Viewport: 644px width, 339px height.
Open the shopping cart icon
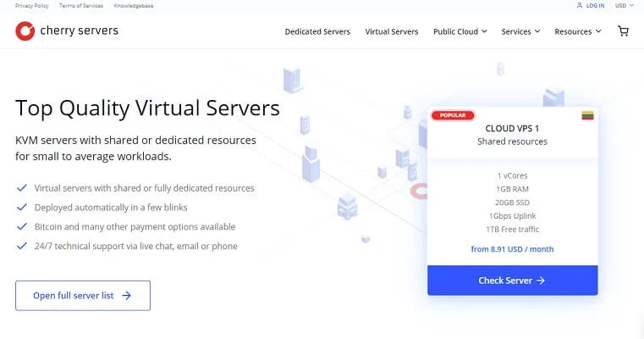[623, 31]
